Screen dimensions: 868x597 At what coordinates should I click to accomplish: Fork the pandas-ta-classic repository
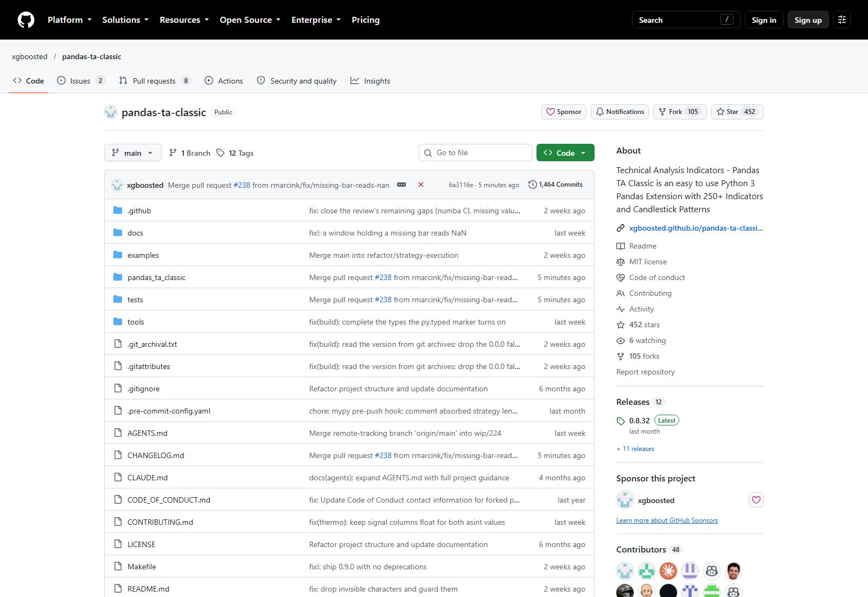(x=680, y=112)
